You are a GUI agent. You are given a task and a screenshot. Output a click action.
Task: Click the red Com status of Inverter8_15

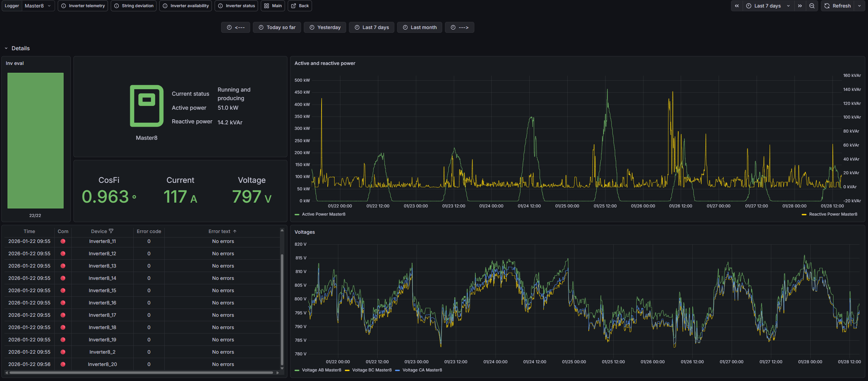click(63, 290)
